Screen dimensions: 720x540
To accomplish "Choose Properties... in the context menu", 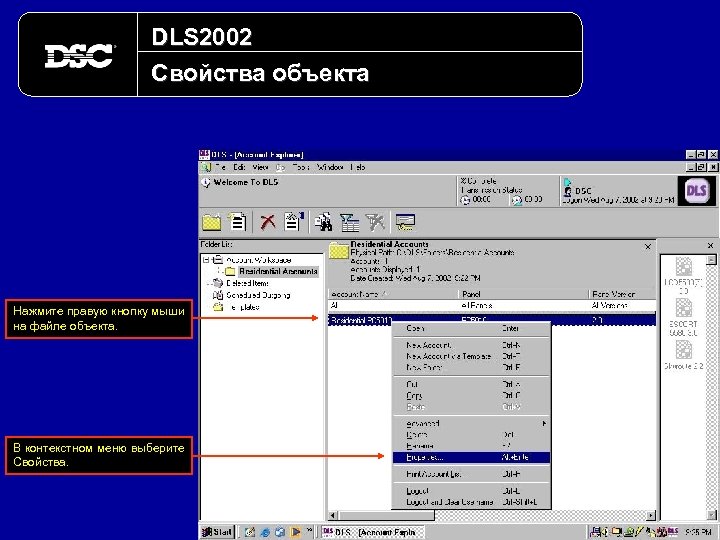I will tap(471, 457).
